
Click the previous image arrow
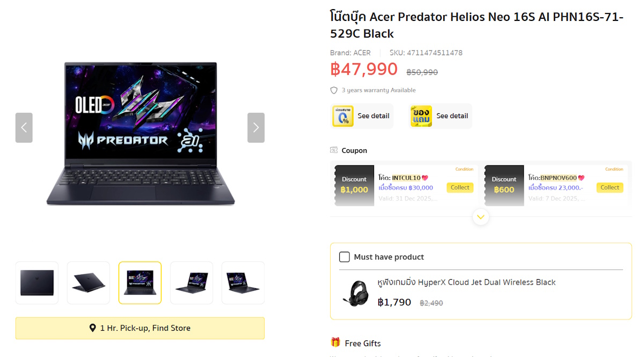[x=24, y=128]
